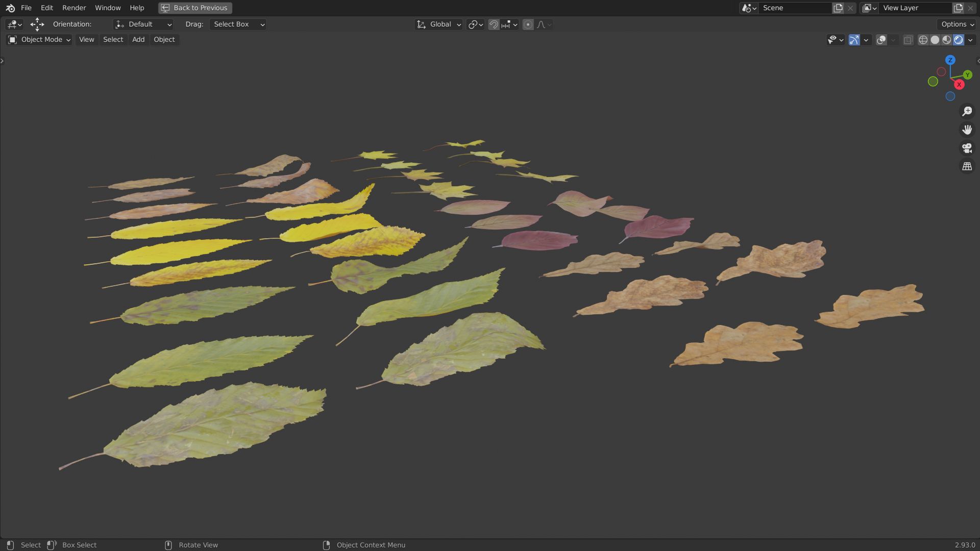The width and height of the screenshot is (980, 551).
Task: Open the Options popover button
Action: pos(957,24)
